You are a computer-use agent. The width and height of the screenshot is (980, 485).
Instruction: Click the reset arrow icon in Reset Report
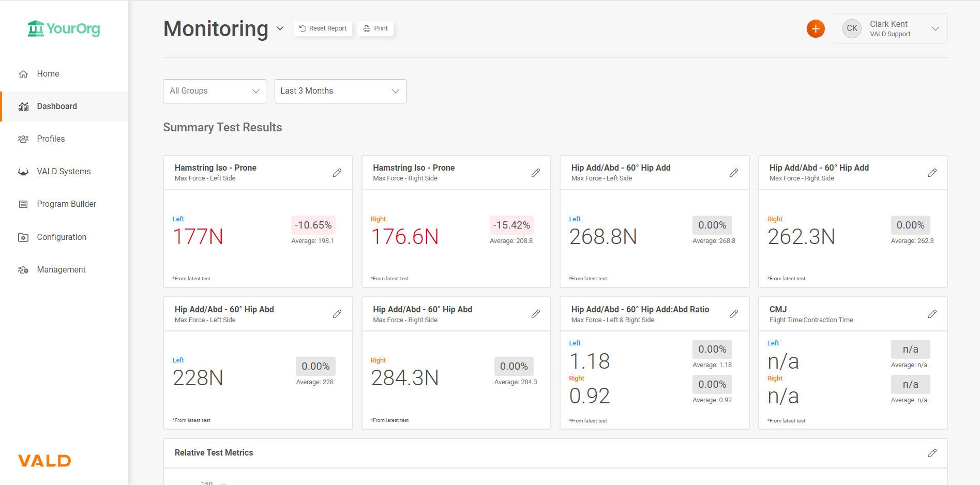click(x=303, y=28)
